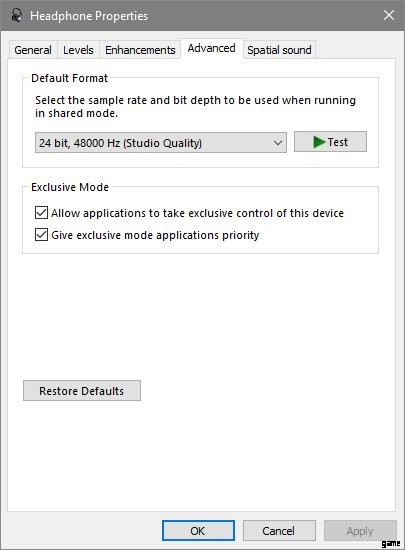Click the green play triangle on Test
The height and width of the screenshot is (550, 405).
[319, 142]
